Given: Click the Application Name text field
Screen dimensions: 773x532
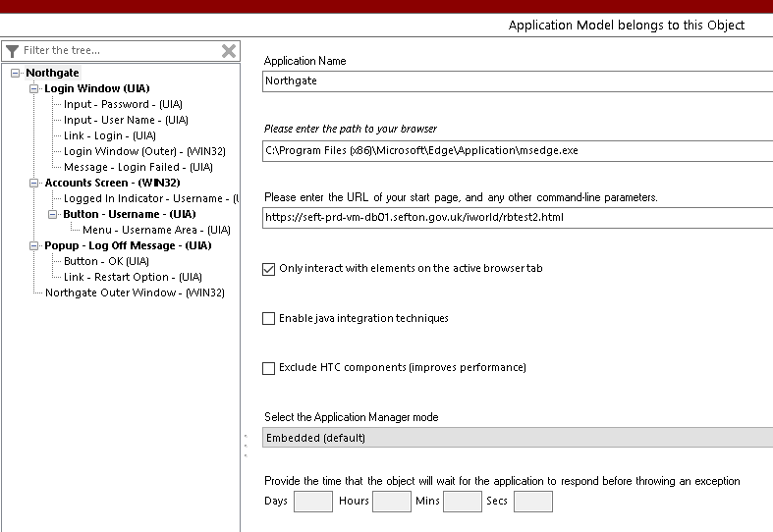Looking at the screenshot, I should coord(518,81).
